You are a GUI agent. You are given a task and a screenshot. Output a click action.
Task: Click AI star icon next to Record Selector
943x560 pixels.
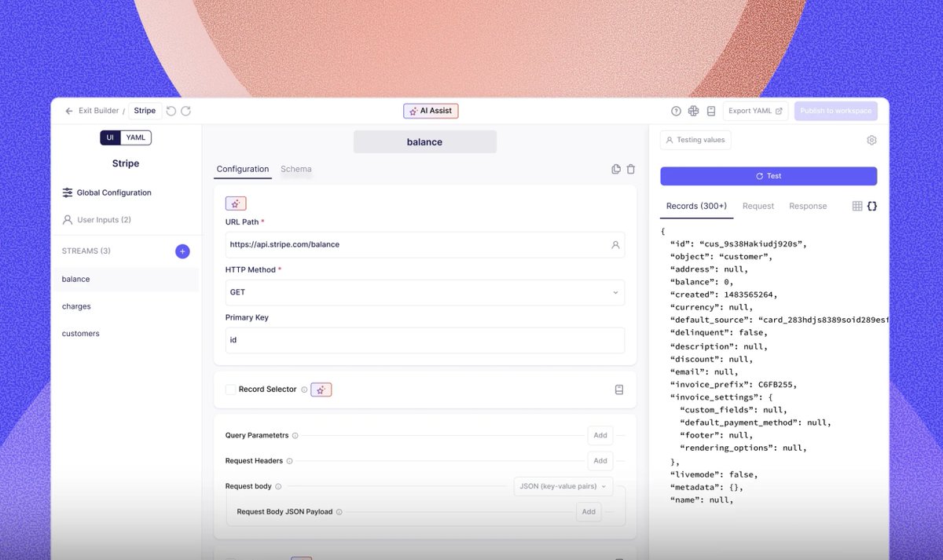(x=321, y=390)
